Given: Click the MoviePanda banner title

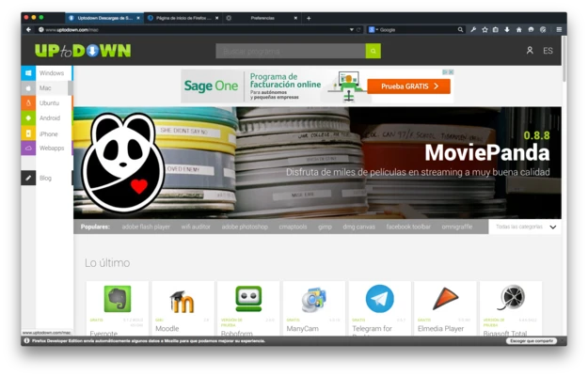Looking at the screenshot, I should pyautogui.click(x=487, y=153).
